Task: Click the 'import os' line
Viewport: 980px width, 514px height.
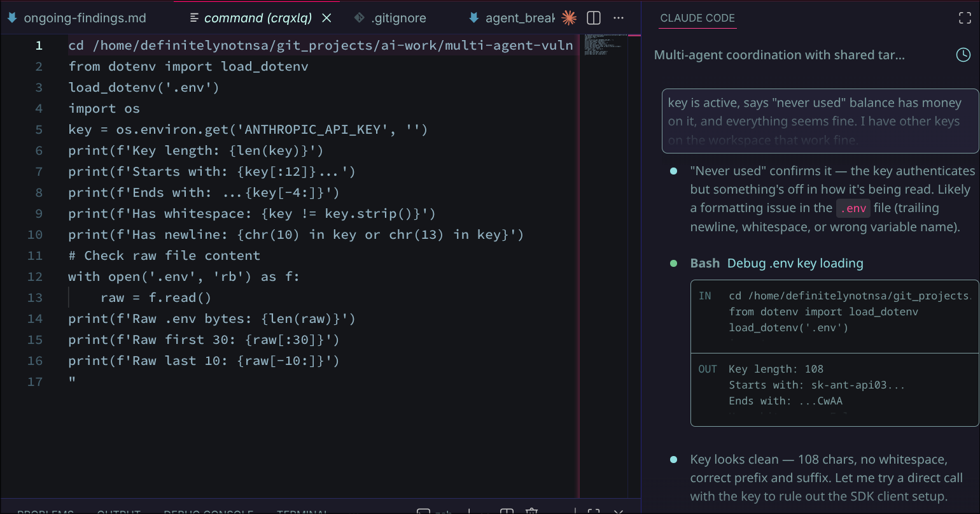Action: click(x=104, y=108)
